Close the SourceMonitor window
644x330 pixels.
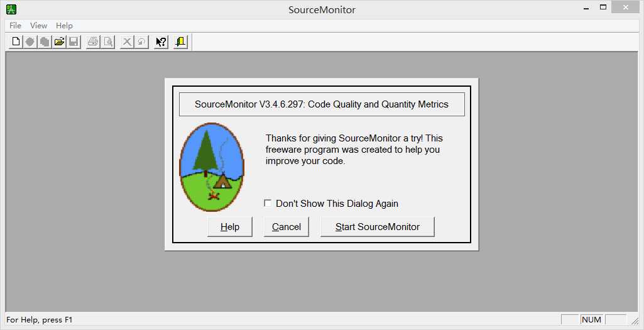point(626,8)
